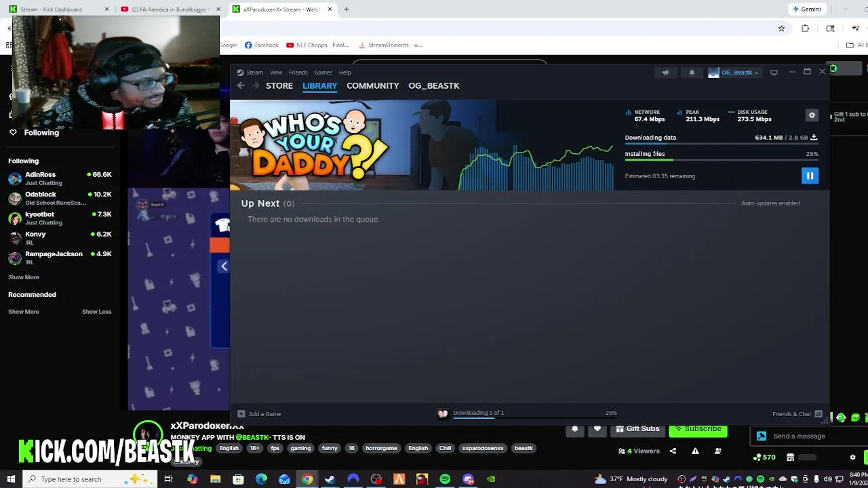This screenshot has height=488, width=868.
Task: Click the Installing files progress bar
Action: coord(721,160)
